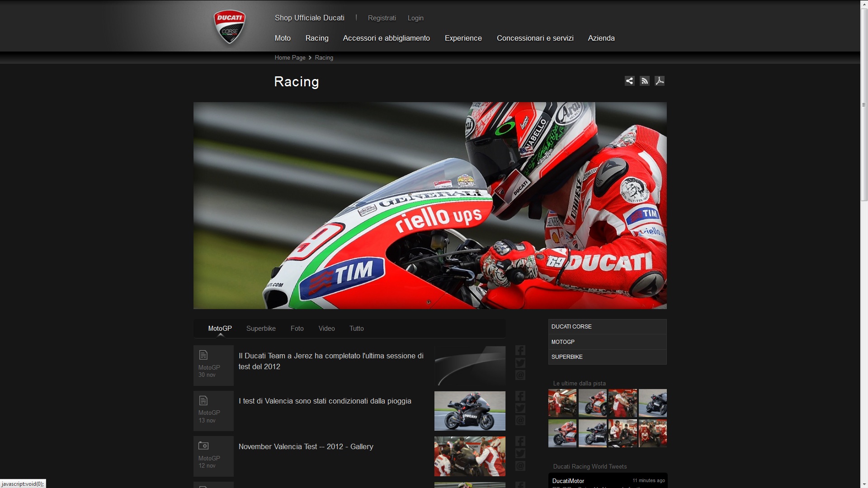
Task: Open second bottom-row pista thumbnail
Action: (593, 433)
